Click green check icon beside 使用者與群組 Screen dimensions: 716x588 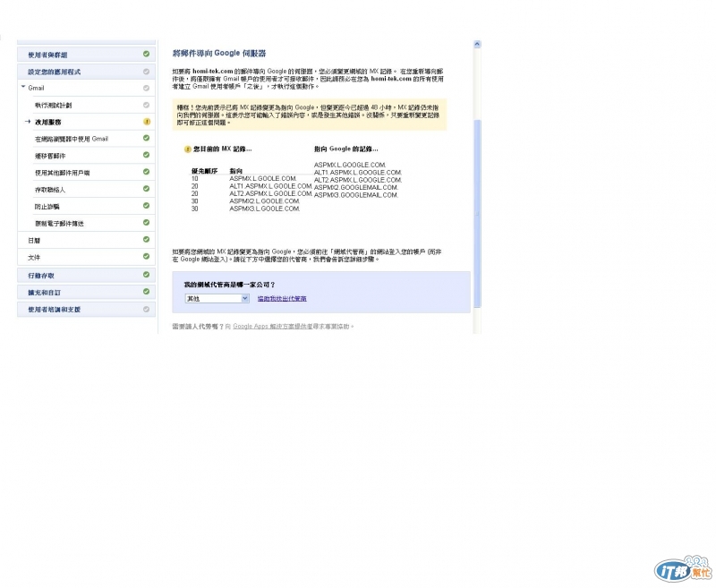146,54
